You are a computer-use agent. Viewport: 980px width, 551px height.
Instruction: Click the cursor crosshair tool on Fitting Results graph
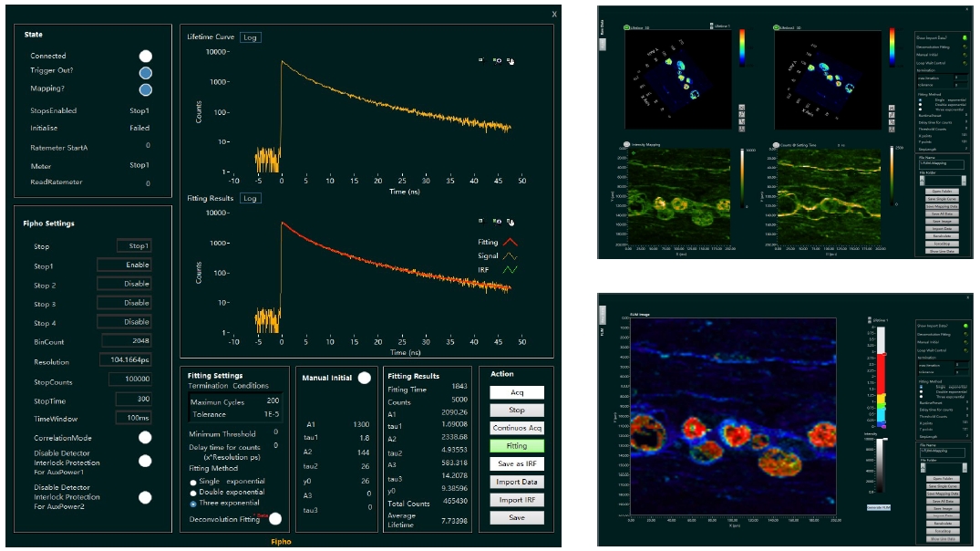pos(482,220)
